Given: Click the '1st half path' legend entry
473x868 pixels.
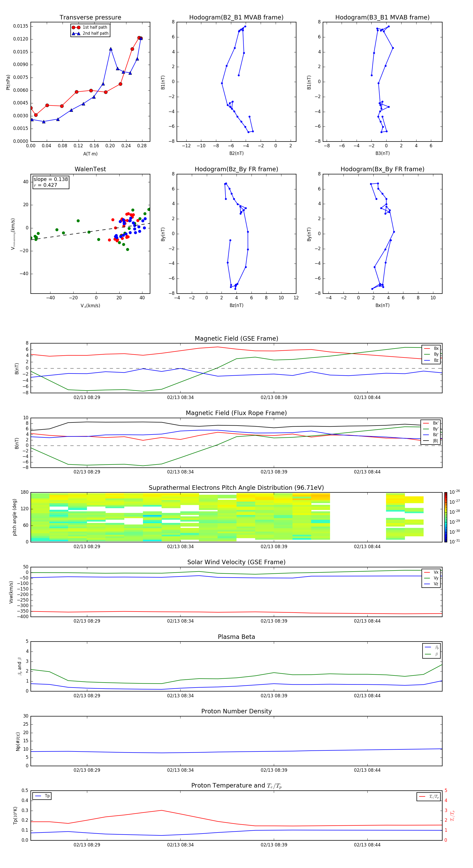Looking at the screenshot, I should pyautogui.click(x=90, y=27).
